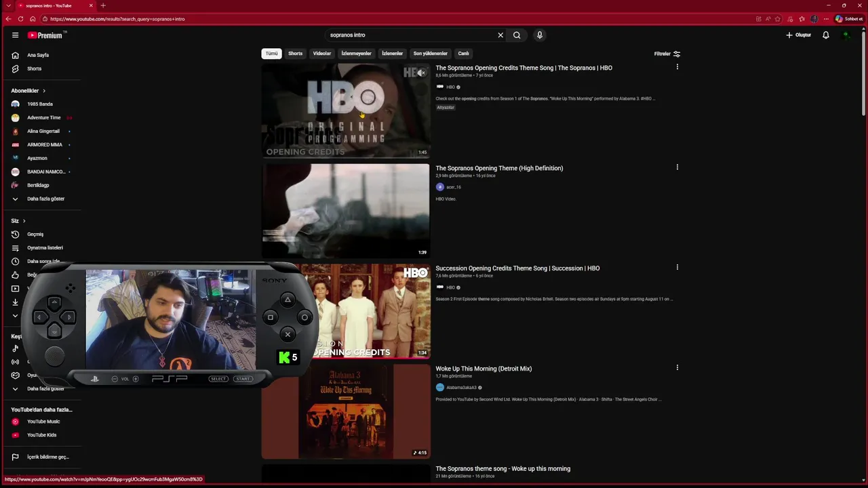This screenshot has width=868, height=488.
Task: Select the Tümü filter chip
Action: tap(271, 54)
